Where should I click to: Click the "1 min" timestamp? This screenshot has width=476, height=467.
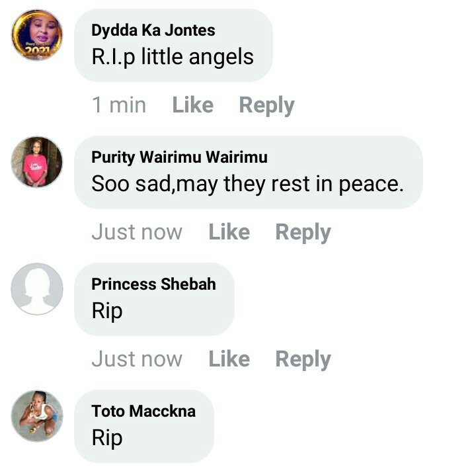click(119, 105)
